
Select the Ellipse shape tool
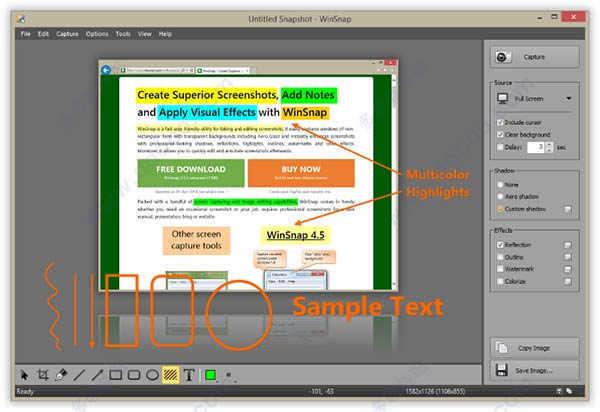152,375
